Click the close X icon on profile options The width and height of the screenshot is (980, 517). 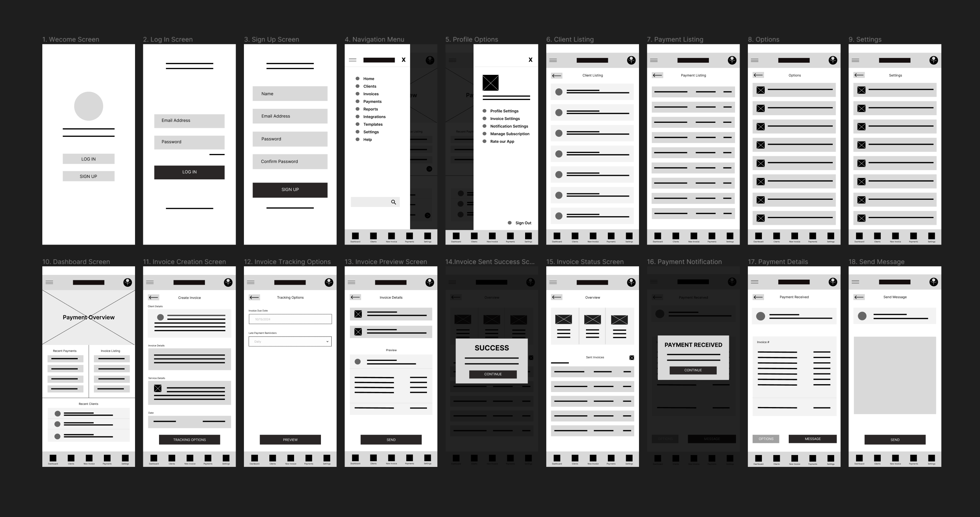click(x=530, y=59)
